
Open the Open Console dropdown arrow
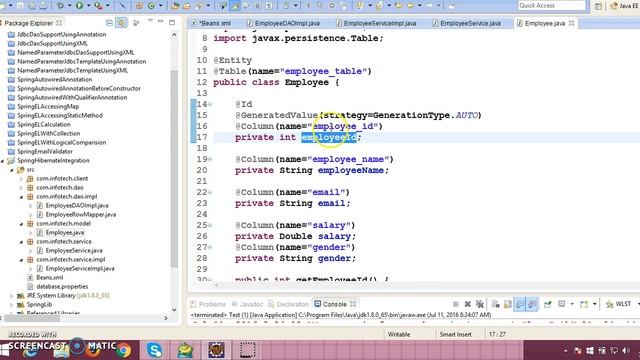tap(594, 304)
